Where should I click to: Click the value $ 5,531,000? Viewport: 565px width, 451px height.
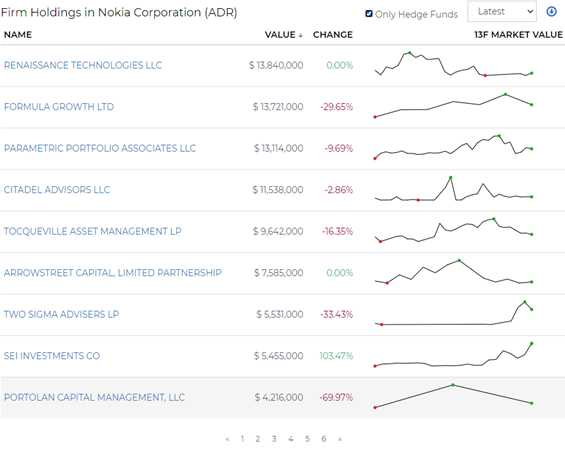pos(280,314)
